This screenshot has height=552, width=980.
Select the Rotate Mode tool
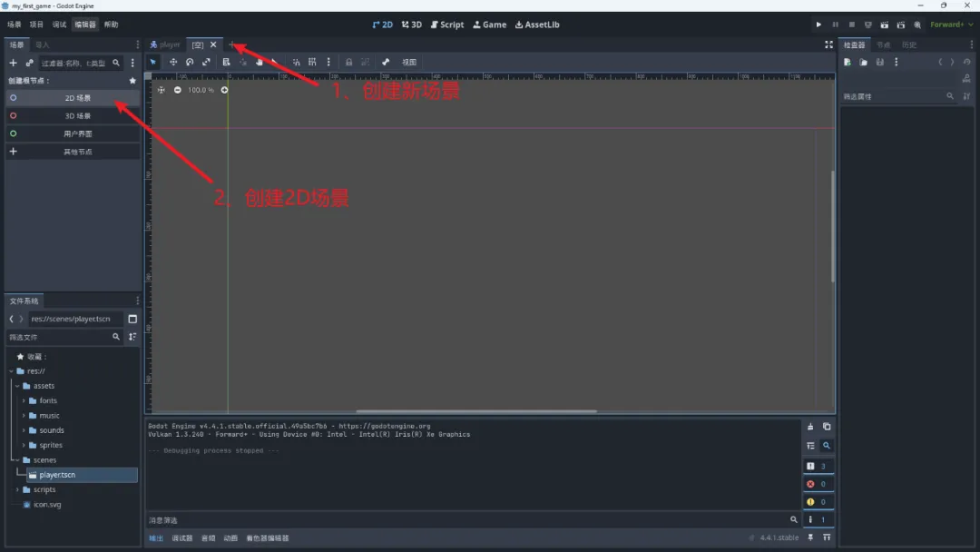tap(190, 62)
